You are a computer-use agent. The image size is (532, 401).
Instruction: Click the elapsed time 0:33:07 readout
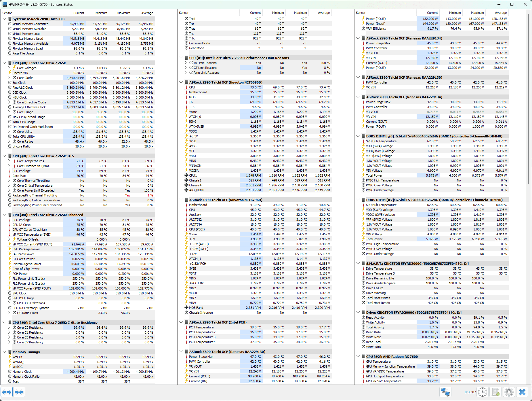470,392
